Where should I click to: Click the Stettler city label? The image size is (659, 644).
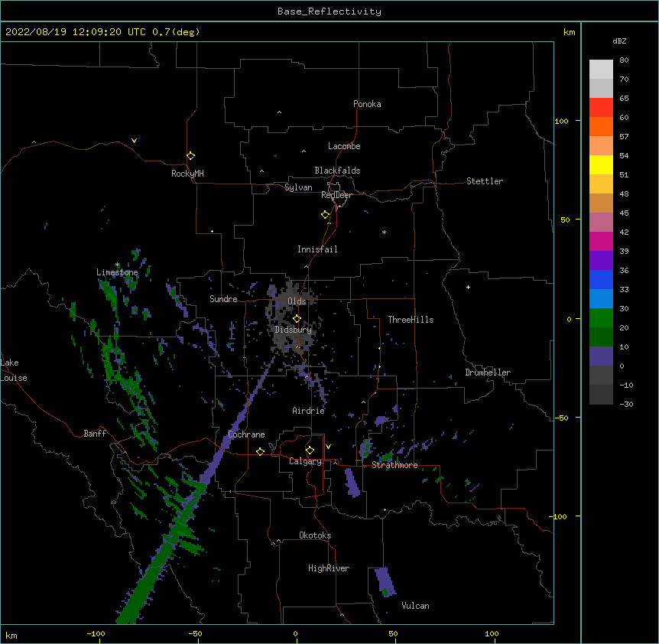point(485,181)
